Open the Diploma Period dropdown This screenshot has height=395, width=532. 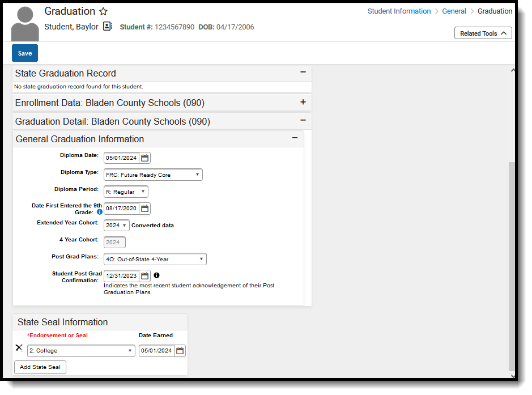coord(126,192)
